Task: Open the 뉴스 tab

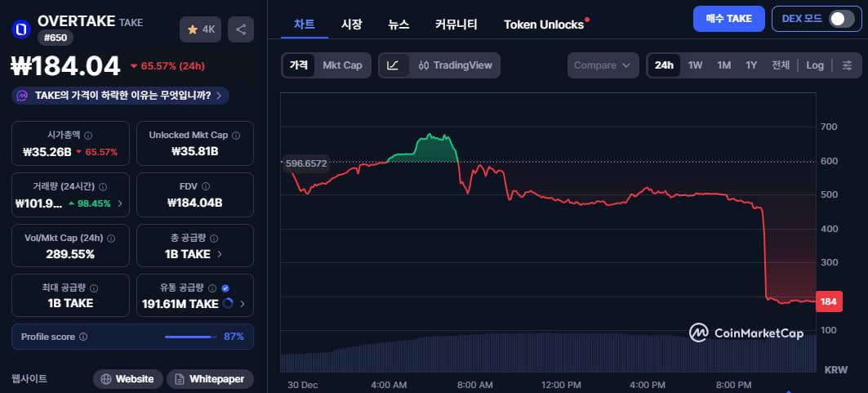Action: pos(398,25)
